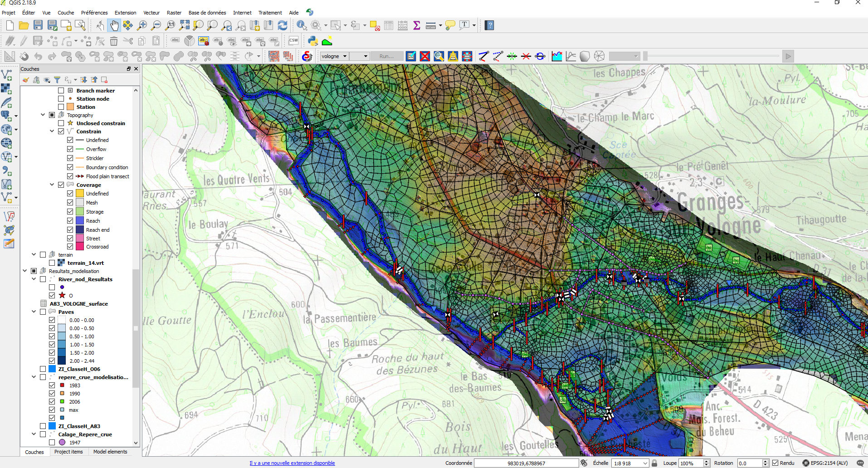This screenshot has height=468, width=868.
Task: Click the time slider handle in toolbar
Action: (645, 56)
